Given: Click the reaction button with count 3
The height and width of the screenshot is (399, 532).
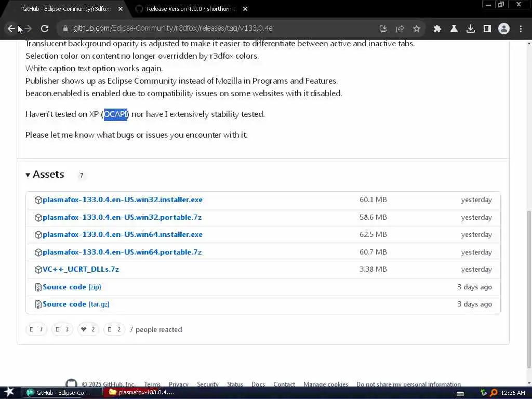Looking at the screenshot, I should 62,329.
